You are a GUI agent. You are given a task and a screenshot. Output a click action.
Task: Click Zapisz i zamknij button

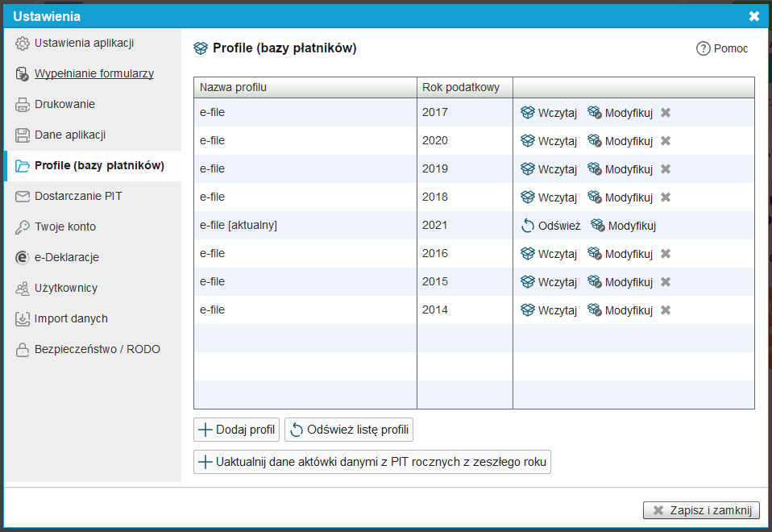coord(701,510)
